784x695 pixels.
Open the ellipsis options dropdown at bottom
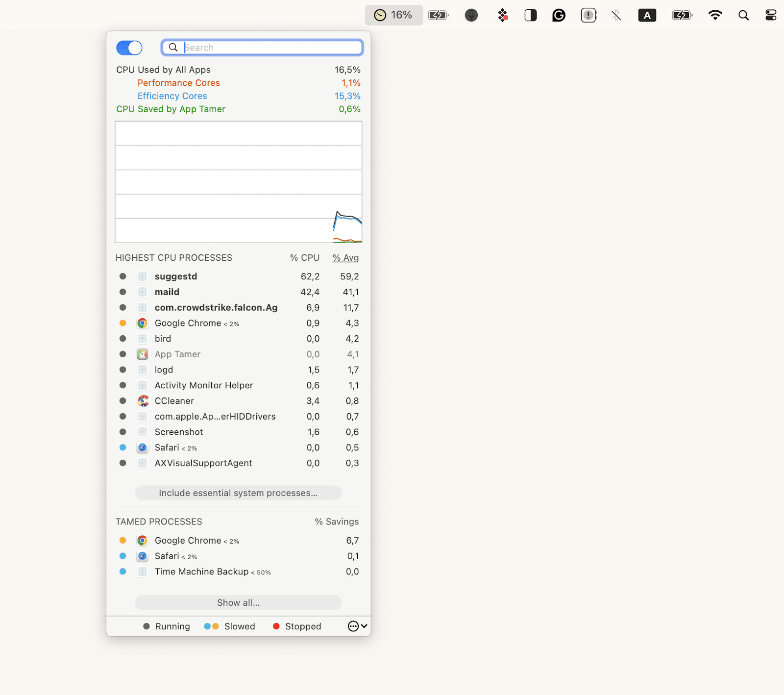(357, 626)
